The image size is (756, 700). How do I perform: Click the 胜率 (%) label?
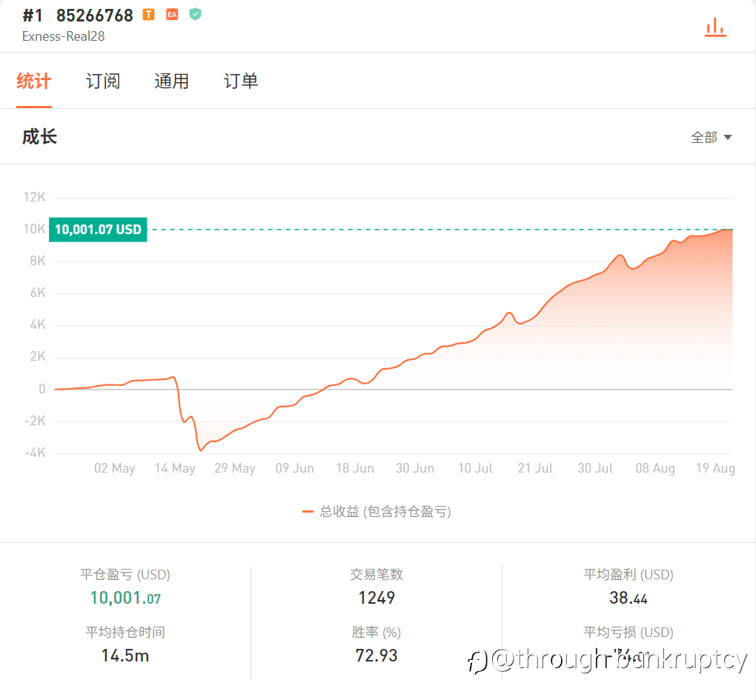[x=377, y=633]
